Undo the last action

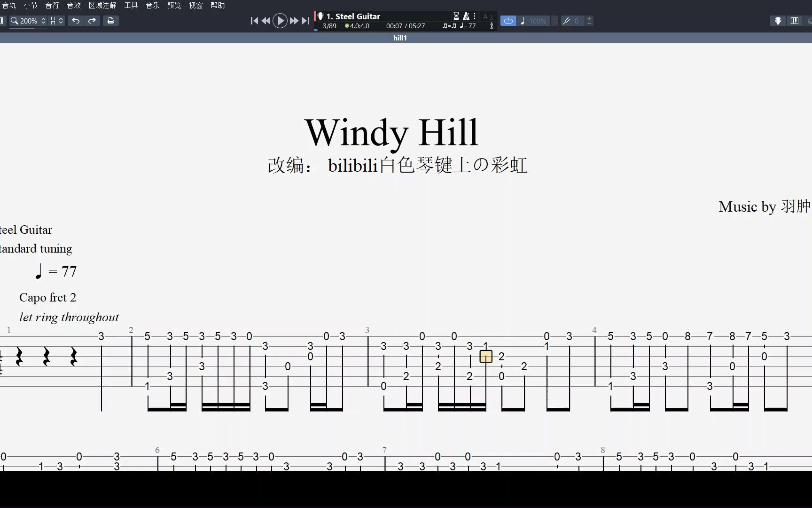click(76, 21)
